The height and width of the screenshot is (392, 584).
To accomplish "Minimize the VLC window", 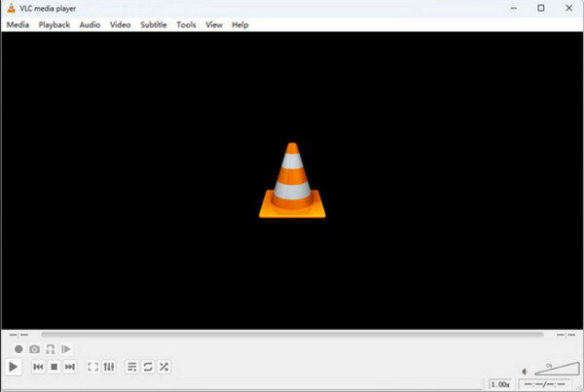I will (514, 8).
